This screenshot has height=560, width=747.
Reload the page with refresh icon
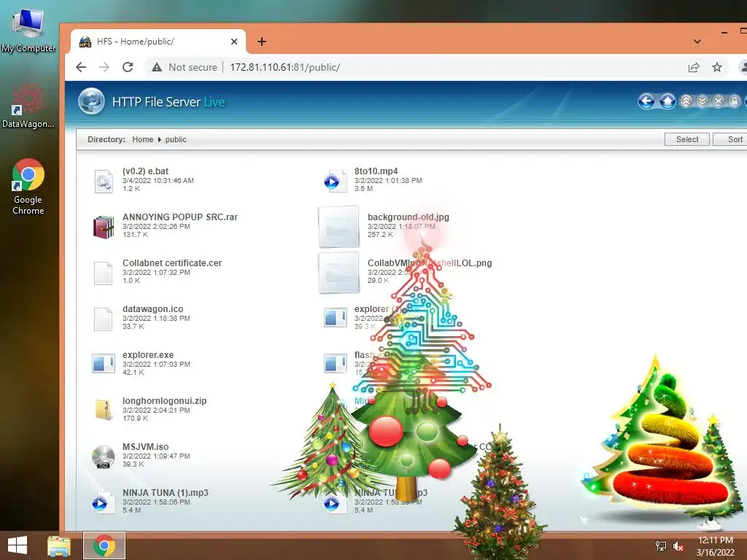(x=127, y=67)
